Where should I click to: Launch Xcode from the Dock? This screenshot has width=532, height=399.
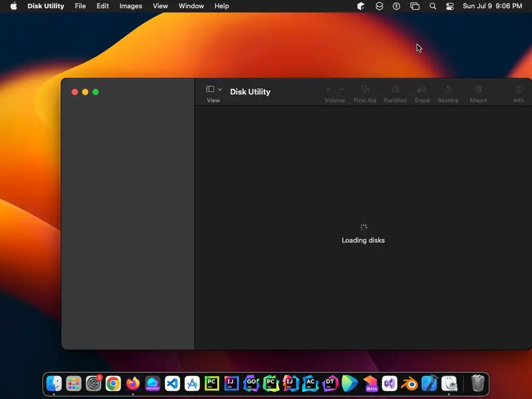[429, 384]
